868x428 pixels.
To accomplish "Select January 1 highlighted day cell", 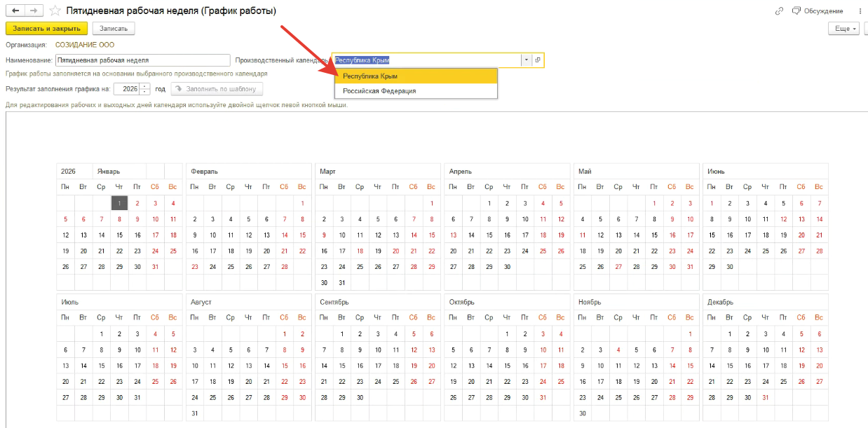I will 120,203.
